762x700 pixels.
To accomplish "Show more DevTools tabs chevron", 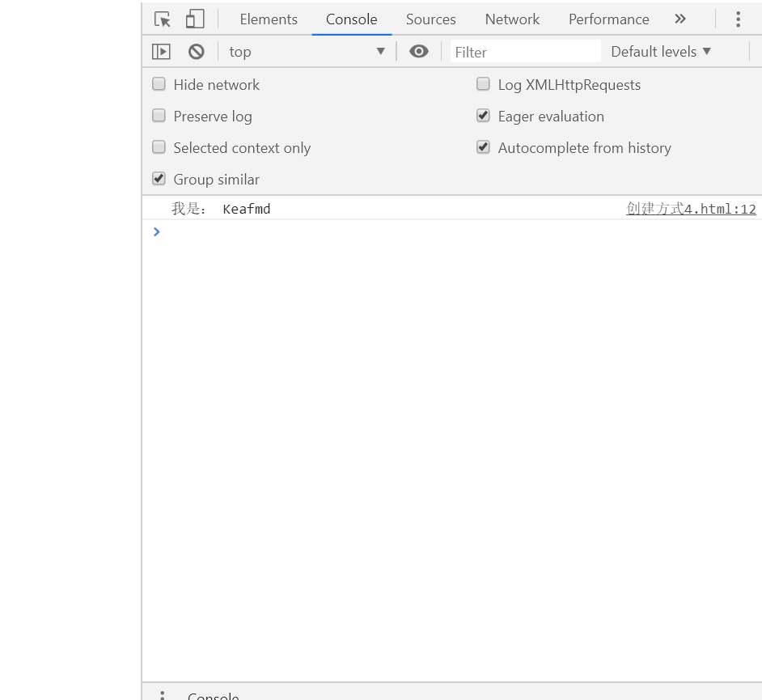I will pos(680,19).
